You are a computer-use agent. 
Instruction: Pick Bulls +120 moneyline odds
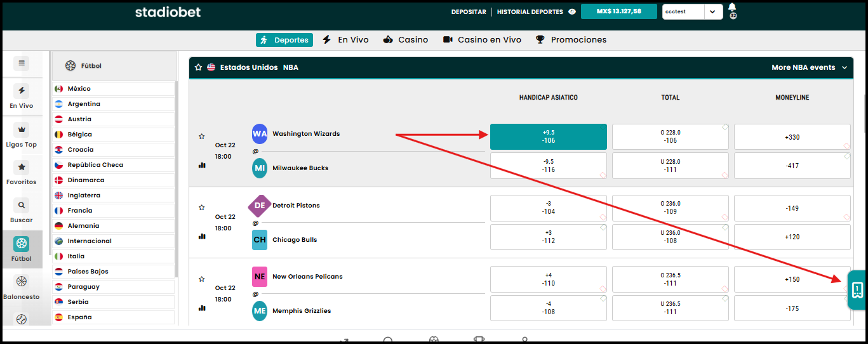[x=792, y=237]
